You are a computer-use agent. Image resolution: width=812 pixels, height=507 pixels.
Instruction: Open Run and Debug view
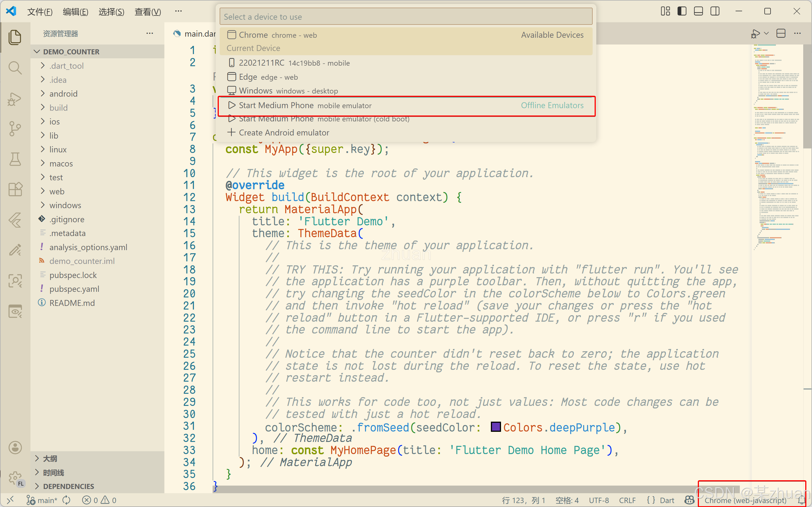[15, 99]
